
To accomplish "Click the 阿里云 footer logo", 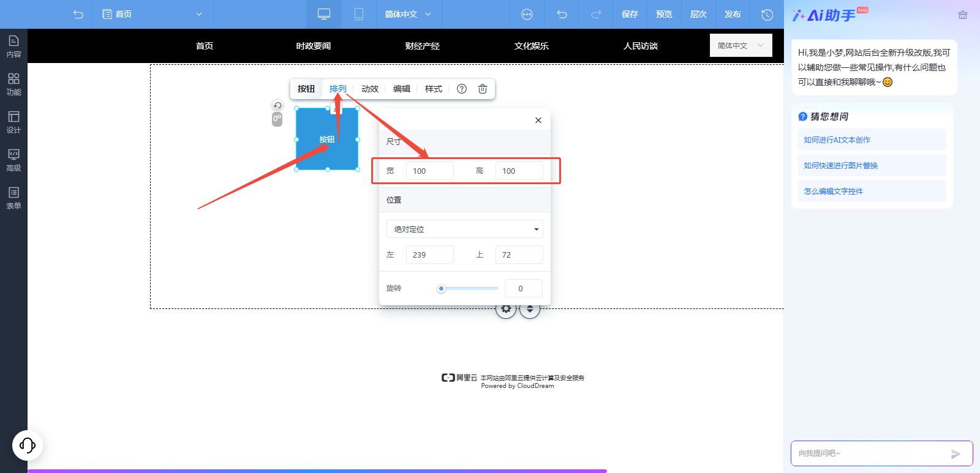I will (x=459, y=378).
